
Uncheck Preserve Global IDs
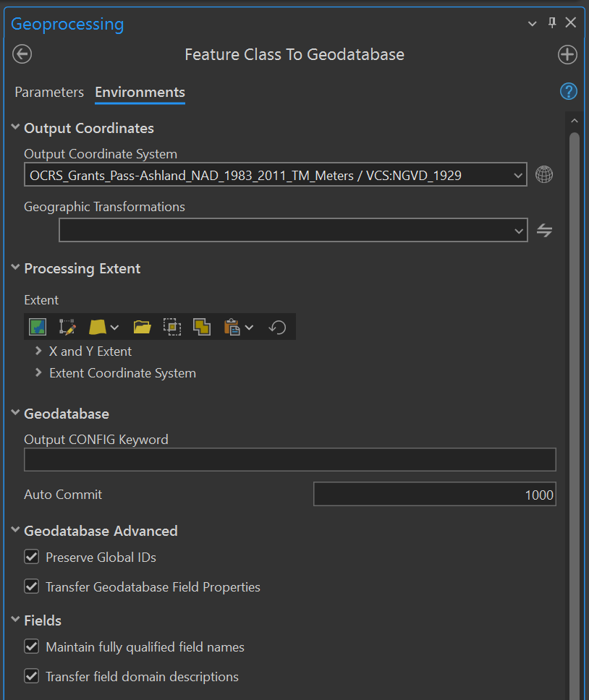coord(32,557)
